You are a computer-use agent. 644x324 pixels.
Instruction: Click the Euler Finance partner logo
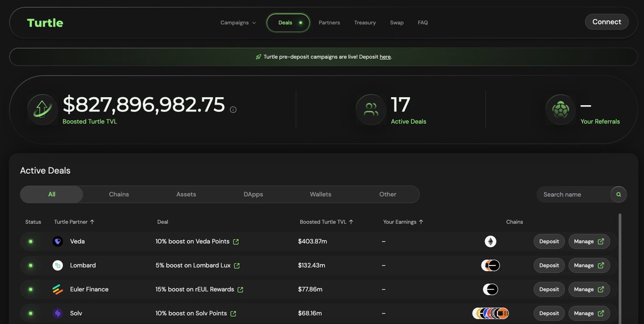pyautogui.click(x=58, y=289)
